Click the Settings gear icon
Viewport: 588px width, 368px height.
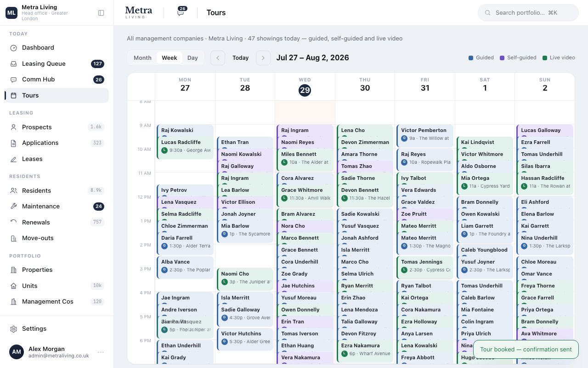14,329
